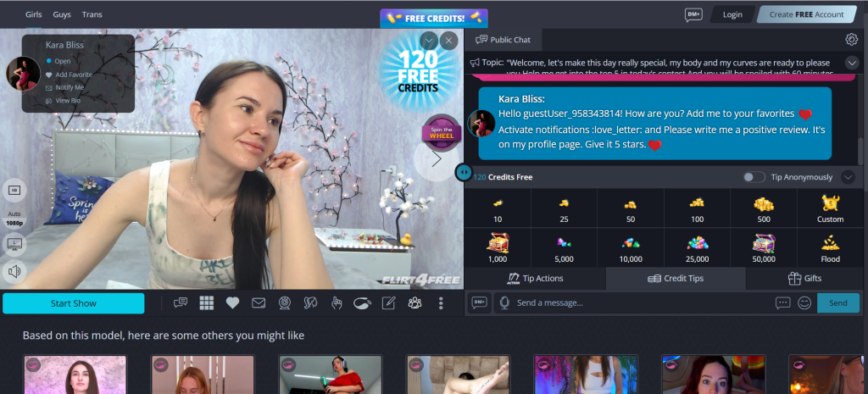Switch to Gifts tab
The width and height of the screenshot is (868, 394).
pos(805,279)
